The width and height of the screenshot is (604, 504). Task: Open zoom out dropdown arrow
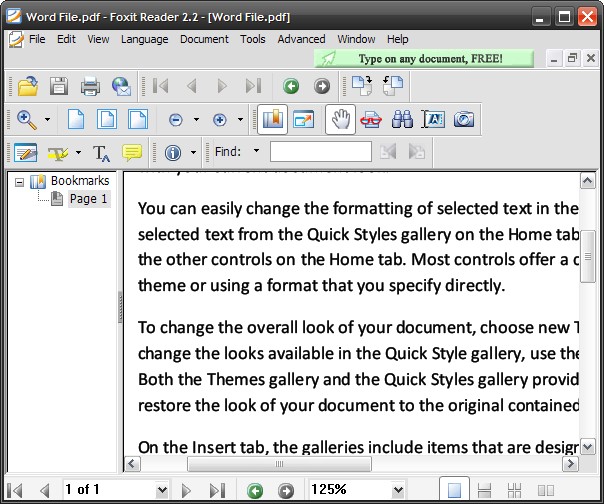tap(196, 119)
